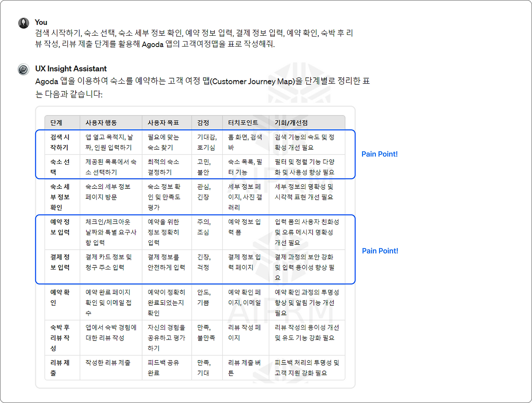This screenshot has width=532, height=403.
Task: Click the user profile avatar beside You
Action: tap(24, 23)
